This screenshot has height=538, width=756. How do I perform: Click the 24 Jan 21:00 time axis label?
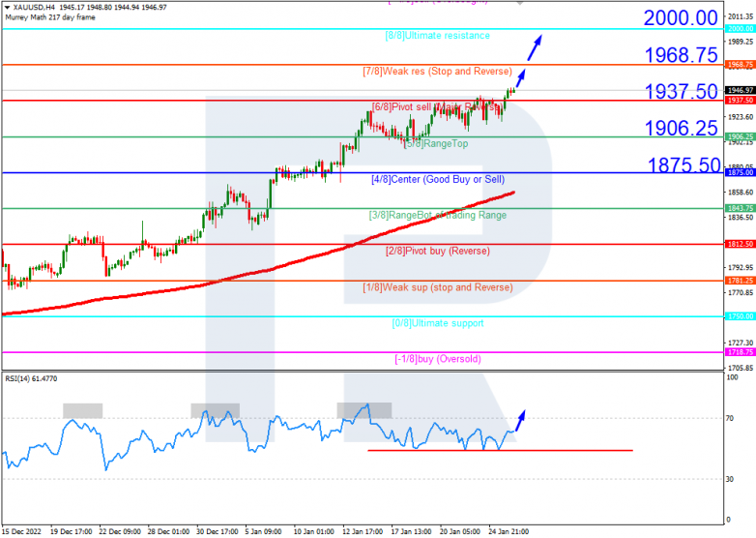pos(509,532)
